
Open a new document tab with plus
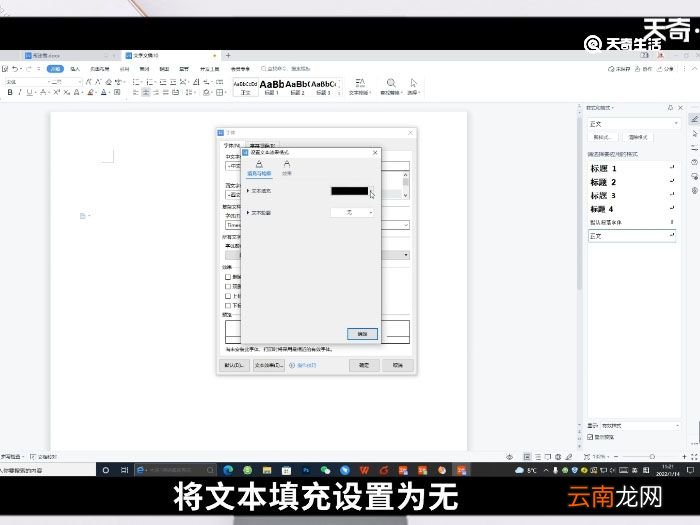click(x=228, y=55)
